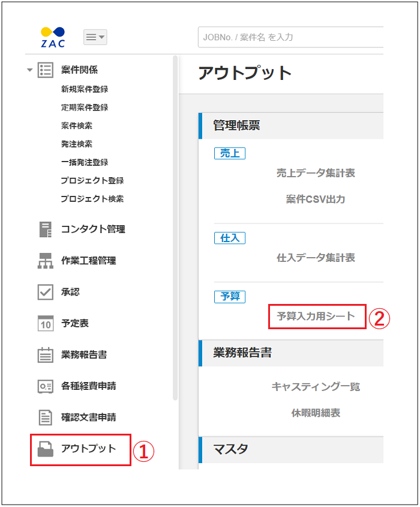This screenshot has height=507, width=420.
Task: Click the ZAC logo
Action: click(52, 37)
